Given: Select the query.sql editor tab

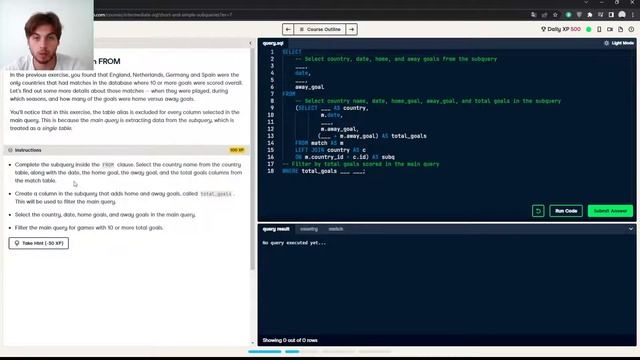Looking at the screenshot, I should (273, 43).
